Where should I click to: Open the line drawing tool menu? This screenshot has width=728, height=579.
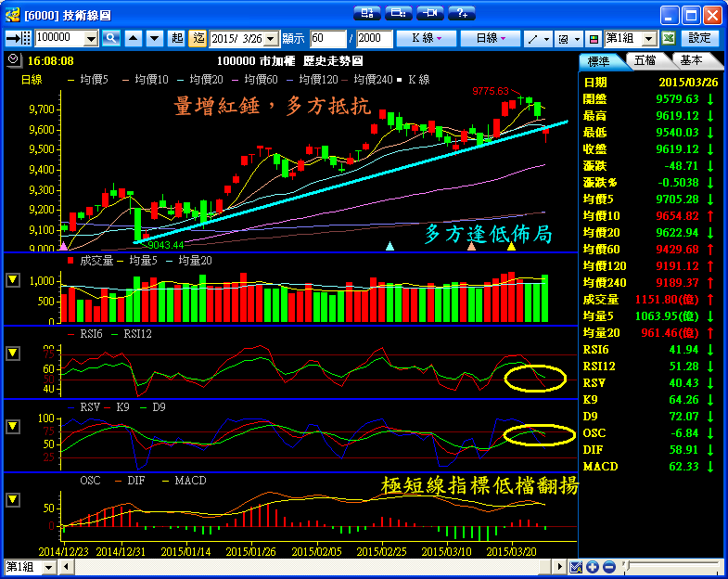537,38
